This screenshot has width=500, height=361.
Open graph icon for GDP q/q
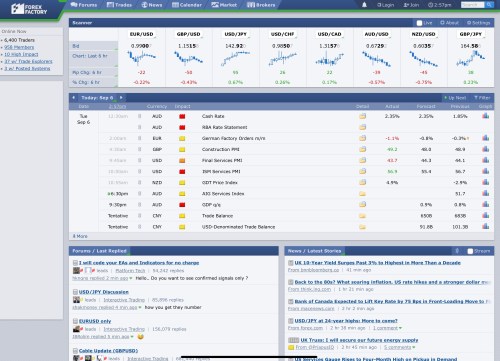486,204
